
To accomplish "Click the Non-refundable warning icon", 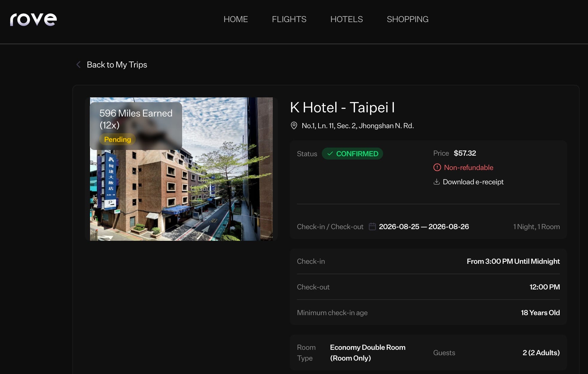I will tap(437, 167).
